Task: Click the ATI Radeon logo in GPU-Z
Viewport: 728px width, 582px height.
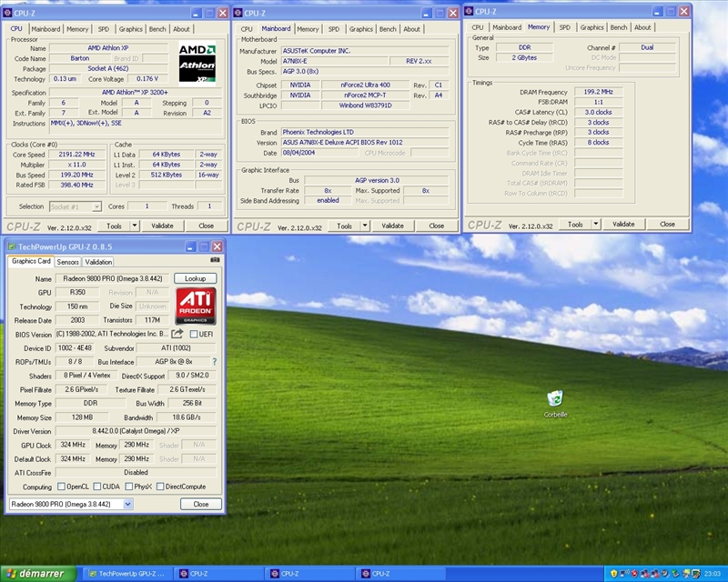Action: click(x=196, y=306)
